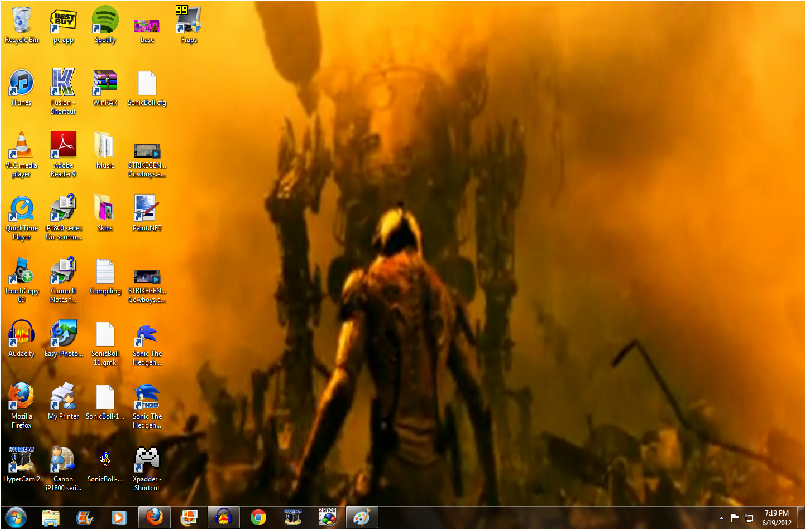
Task: Click the Show desktop strip beside the clock
Action: [x=800, y=518]
